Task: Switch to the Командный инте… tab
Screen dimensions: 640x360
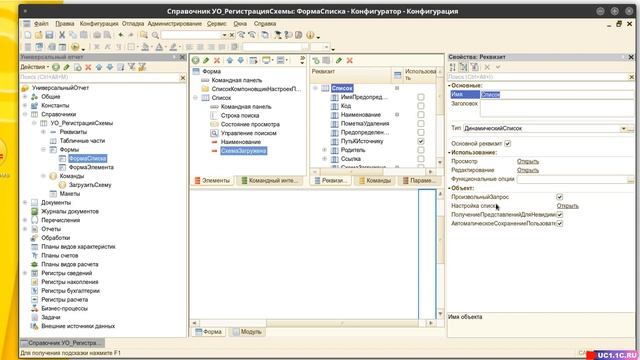Action: (x=270, y=180)
